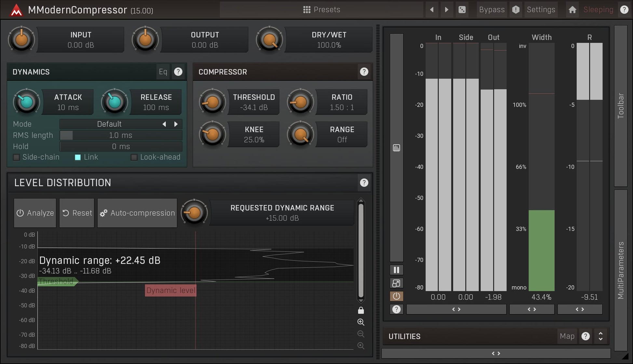Click the randomize preset dice icon

(x=462, y=9)
